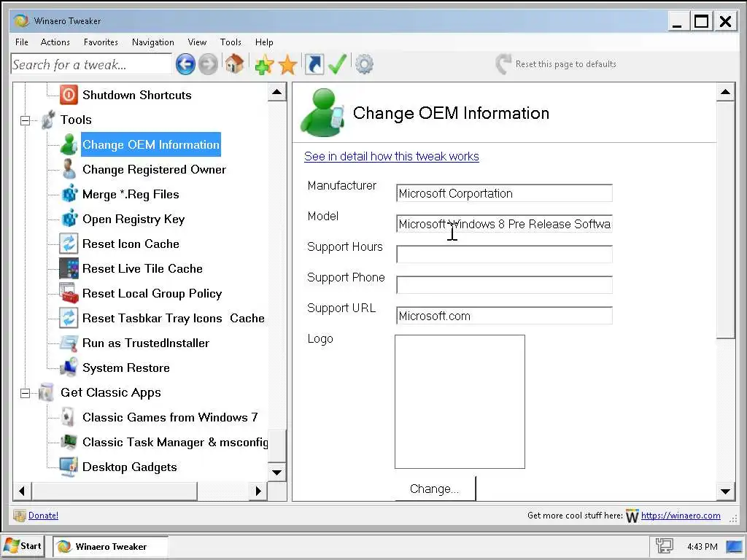Click the Reset Live Tile Cache icon
Image resolution: width=747 pixels, height=560 pixels.
tap(69, 268)
